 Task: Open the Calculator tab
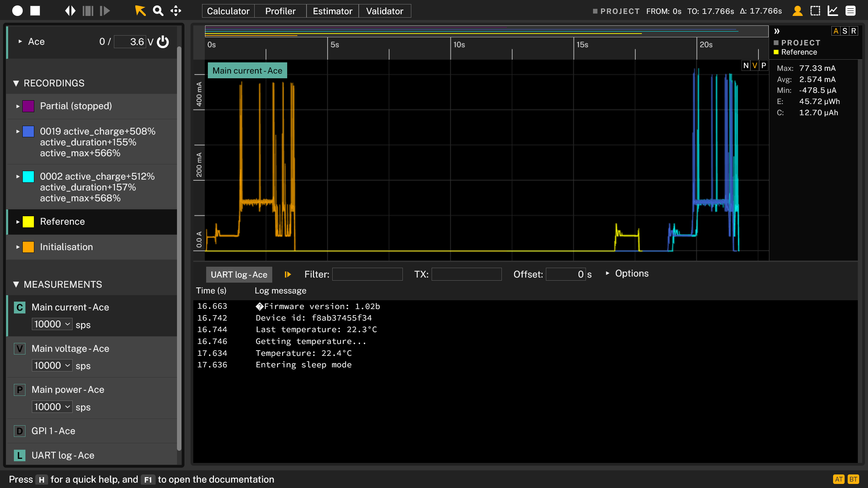(x=228, y=11)
